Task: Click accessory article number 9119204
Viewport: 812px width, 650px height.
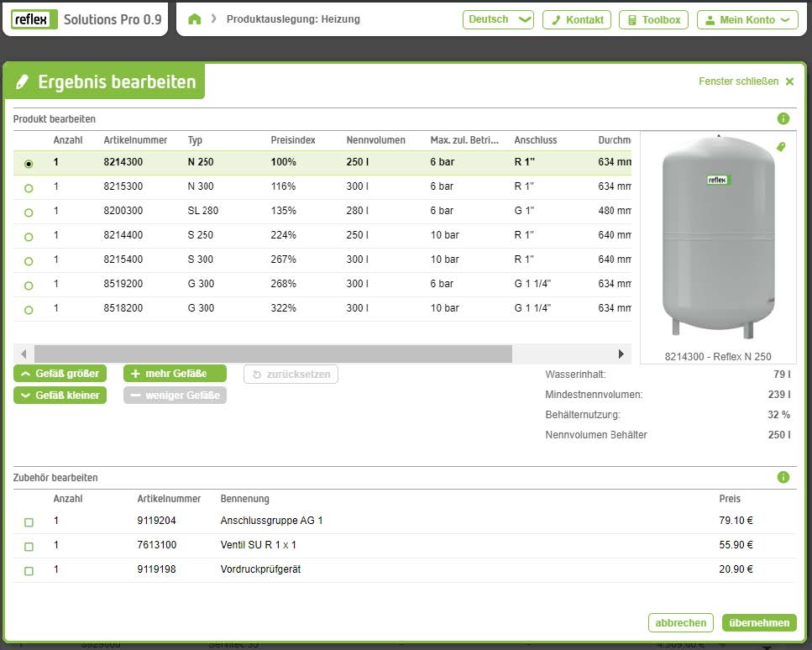Action: click(x=156, y=521)
